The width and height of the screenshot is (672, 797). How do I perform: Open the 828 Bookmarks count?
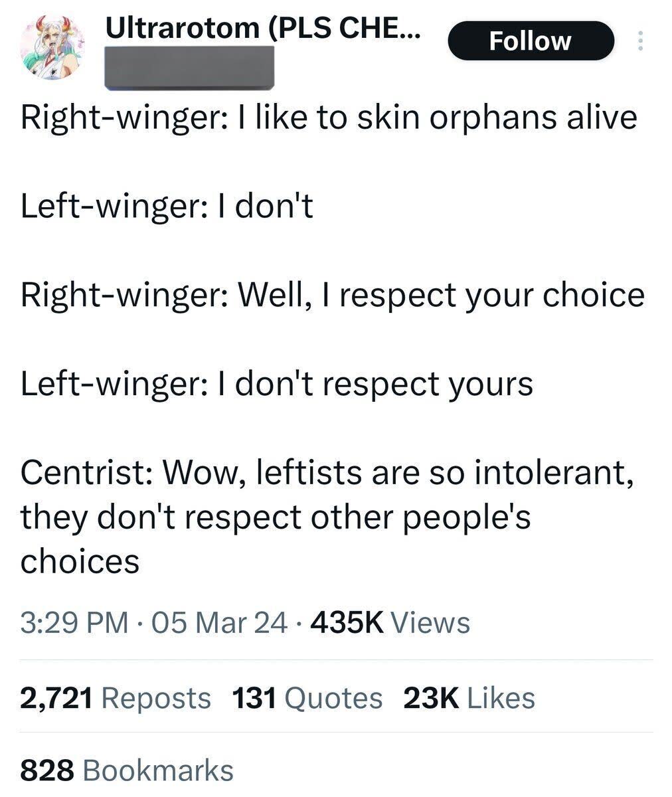tap(127, 770)
